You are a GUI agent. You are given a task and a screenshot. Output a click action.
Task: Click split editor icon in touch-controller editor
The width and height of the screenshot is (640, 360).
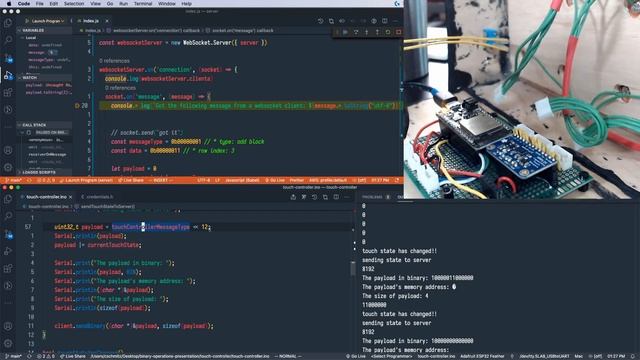(336, 197)
